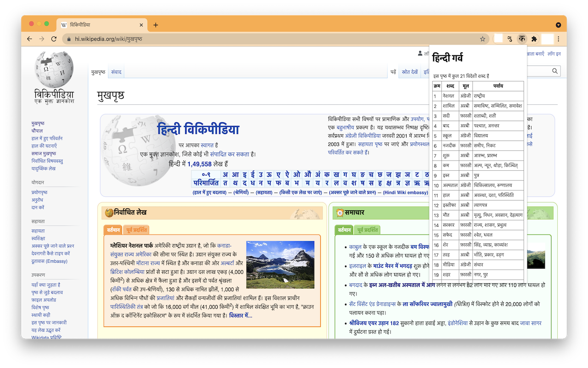Open प्रयोगपृष्ठ sidebar link

pos(40,192)
